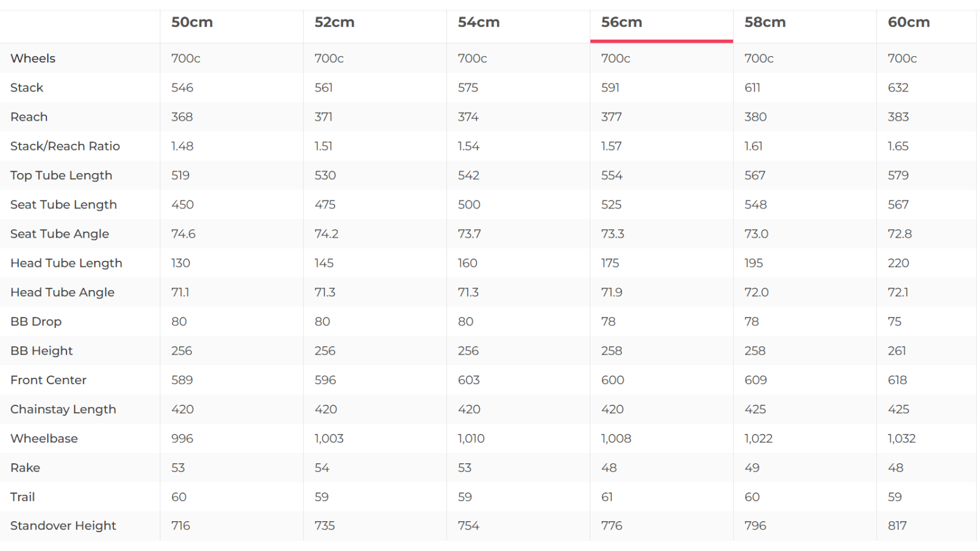Select the 50cm size column header
980x551 pixels.
192,23
